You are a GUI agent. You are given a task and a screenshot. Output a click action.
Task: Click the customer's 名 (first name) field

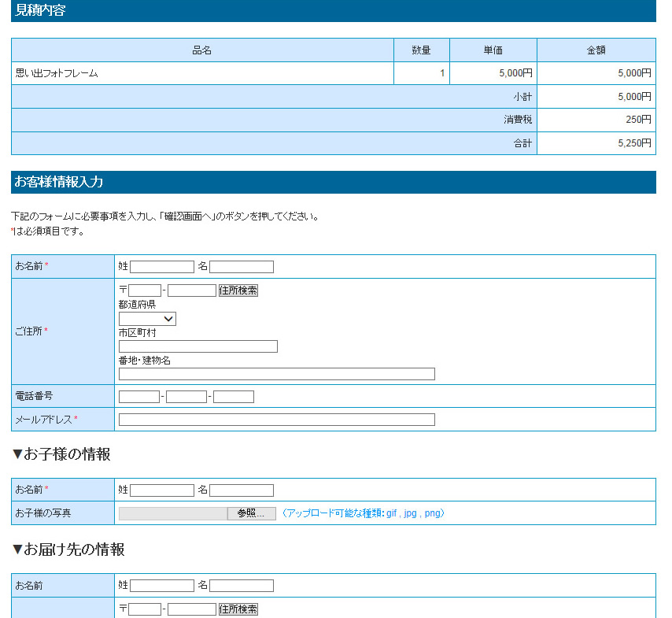242,267
